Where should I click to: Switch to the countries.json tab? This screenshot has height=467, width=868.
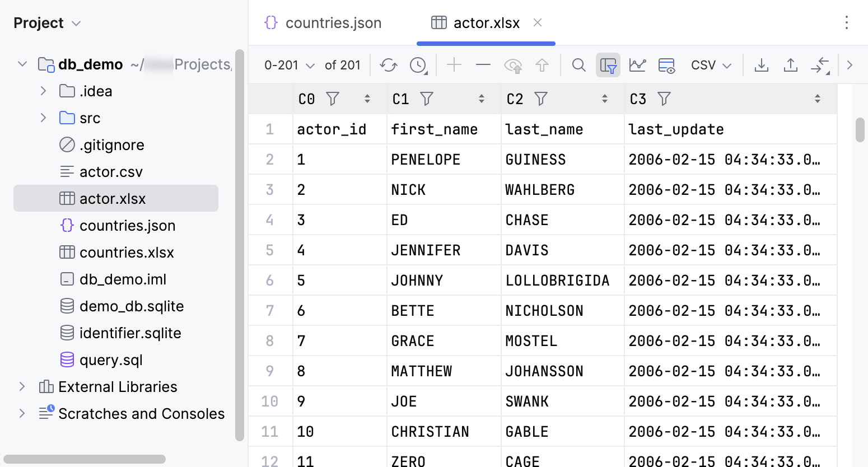(x=333, y=23)
